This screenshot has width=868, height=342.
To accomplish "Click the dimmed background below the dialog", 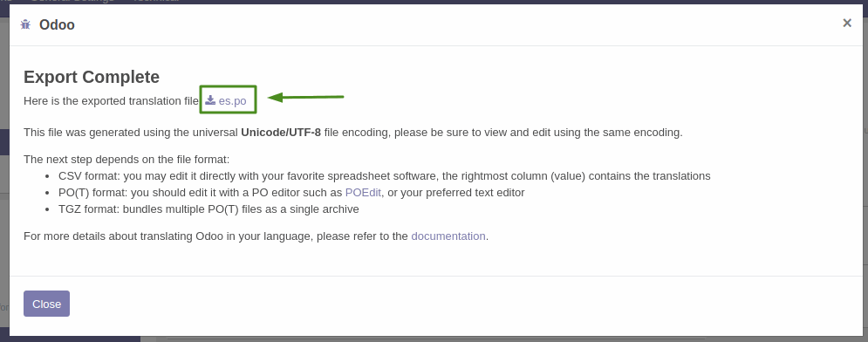I will point(434,339).
